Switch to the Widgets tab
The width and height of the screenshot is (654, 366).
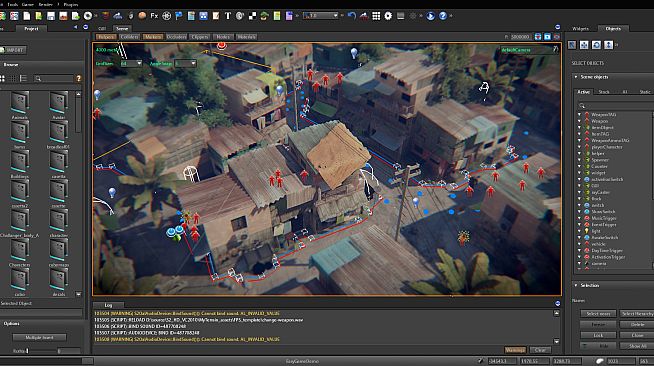(x=580, y=28)
